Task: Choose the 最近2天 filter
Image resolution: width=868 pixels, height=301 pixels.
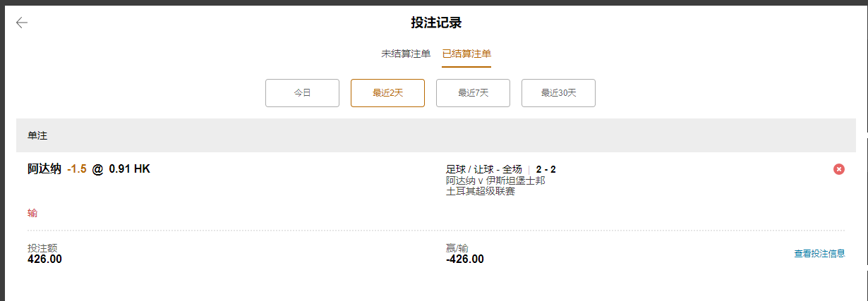Action: click(387, 93)
